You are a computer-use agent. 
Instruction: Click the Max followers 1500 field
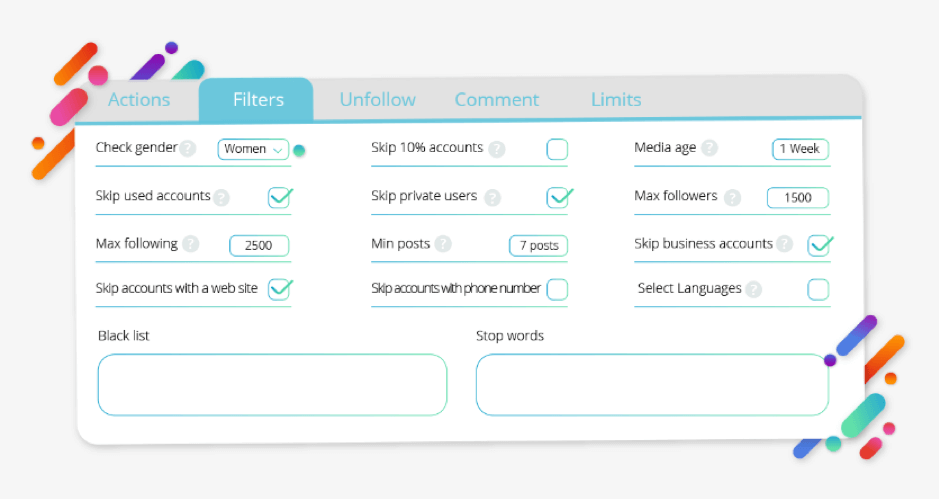pyautogui.click(x=797, y=197)
